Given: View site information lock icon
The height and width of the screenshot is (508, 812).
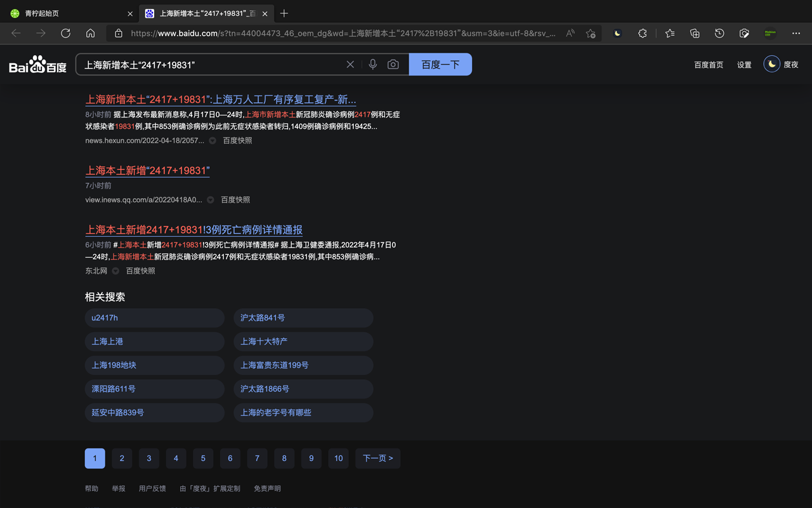Looking at the screenshot, I should [x=118, y=33].
